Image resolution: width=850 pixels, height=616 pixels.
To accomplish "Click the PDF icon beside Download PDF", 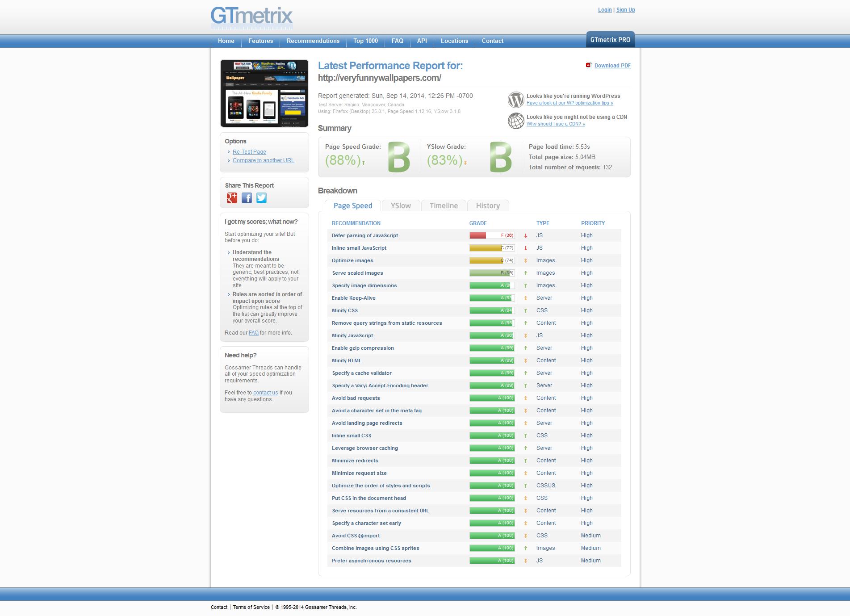I will 589,66.
